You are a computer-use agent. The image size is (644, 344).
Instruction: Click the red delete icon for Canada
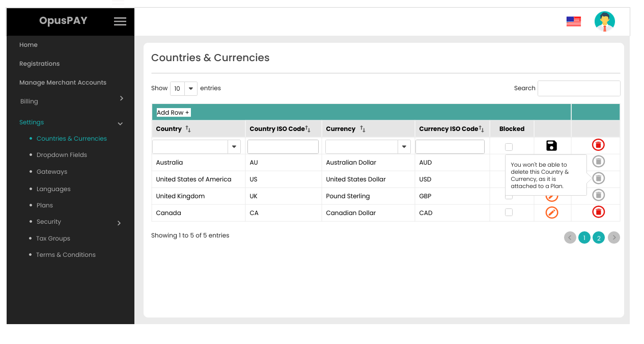click(x=598, y=212)
